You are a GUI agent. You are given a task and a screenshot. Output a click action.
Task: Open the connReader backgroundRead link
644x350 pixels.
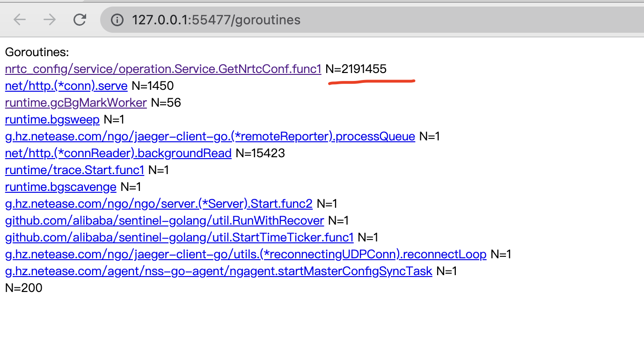118,153
